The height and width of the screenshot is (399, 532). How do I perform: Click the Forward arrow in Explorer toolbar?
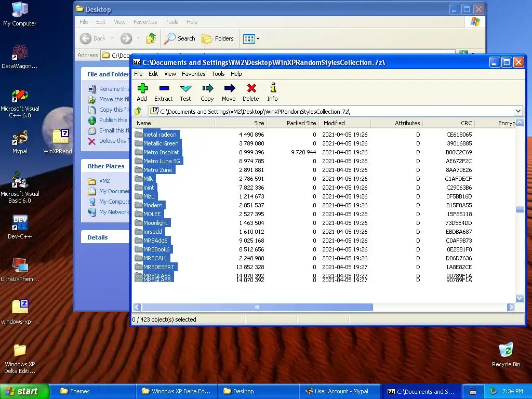[x=126, y=38]
